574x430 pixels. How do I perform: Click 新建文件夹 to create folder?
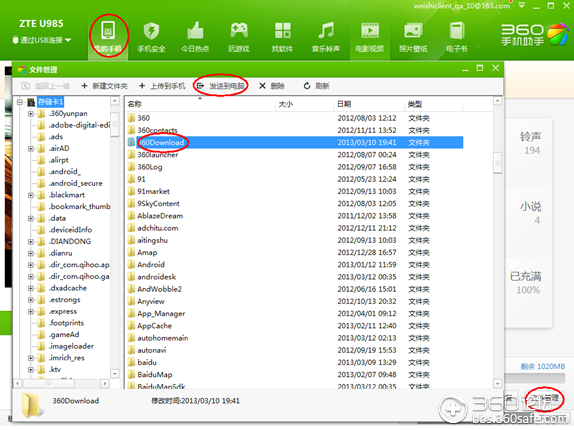[105, 86]
